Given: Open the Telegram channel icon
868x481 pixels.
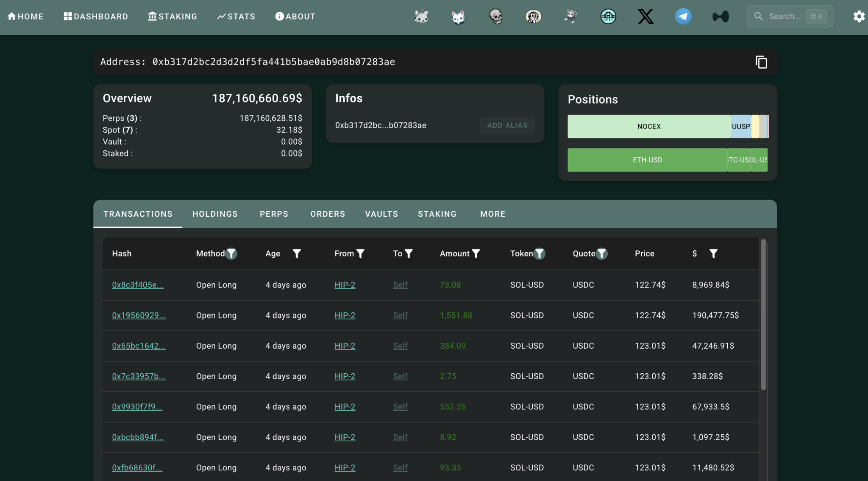Looking at the screenshot, I should [x=682, y=16].
